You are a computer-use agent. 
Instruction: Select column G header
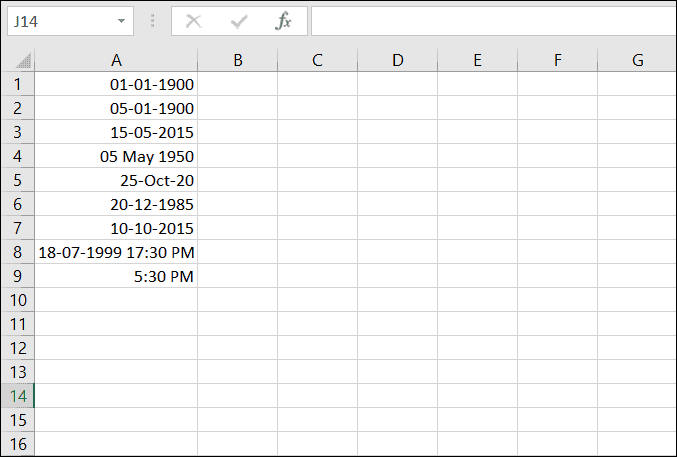(638, 60)
